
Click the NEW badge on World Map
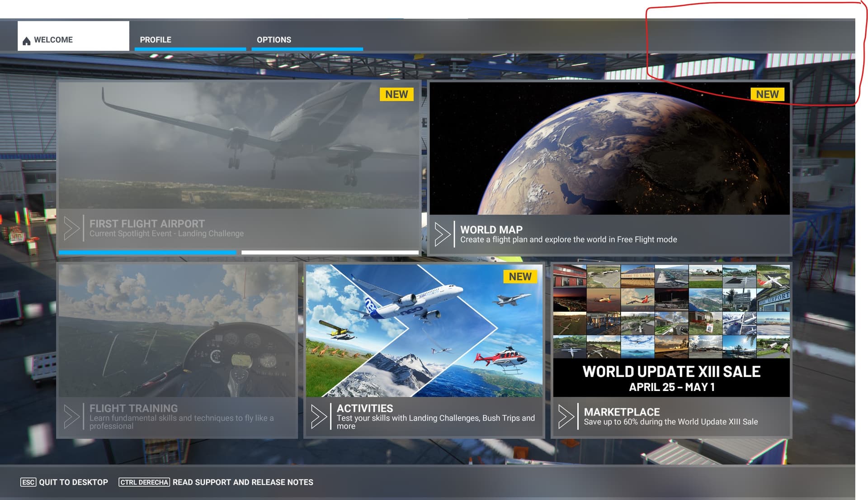[768, 94]
